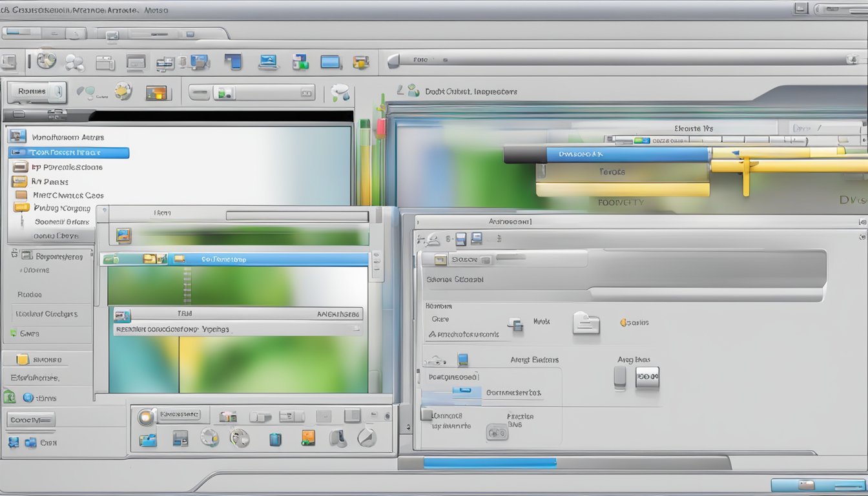The image size is (868, 496).
Task: Open the laptop icon in top toolbar
Action: (x=268, y=62)
